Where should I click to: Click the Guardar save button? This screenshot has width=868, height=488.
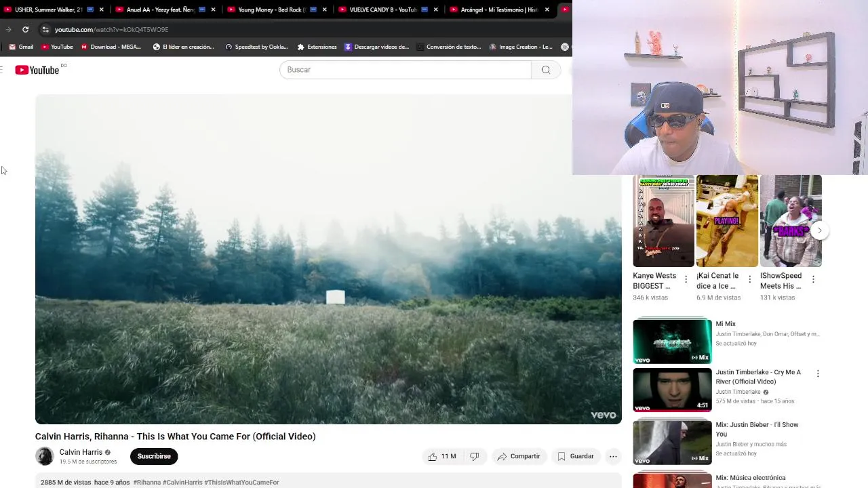[x=575, y=456]
